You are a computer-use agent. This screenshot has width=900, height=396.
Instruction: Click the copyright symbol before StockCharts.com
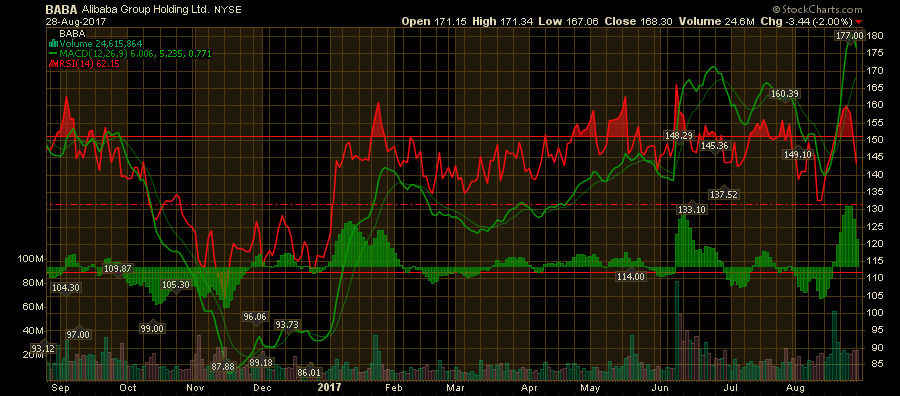(776, 10)
